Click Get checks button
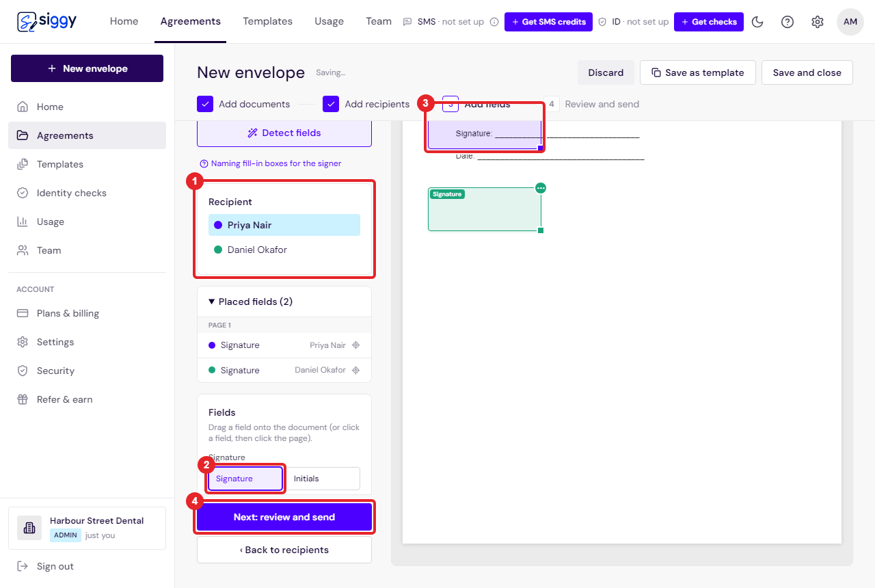 709,22
